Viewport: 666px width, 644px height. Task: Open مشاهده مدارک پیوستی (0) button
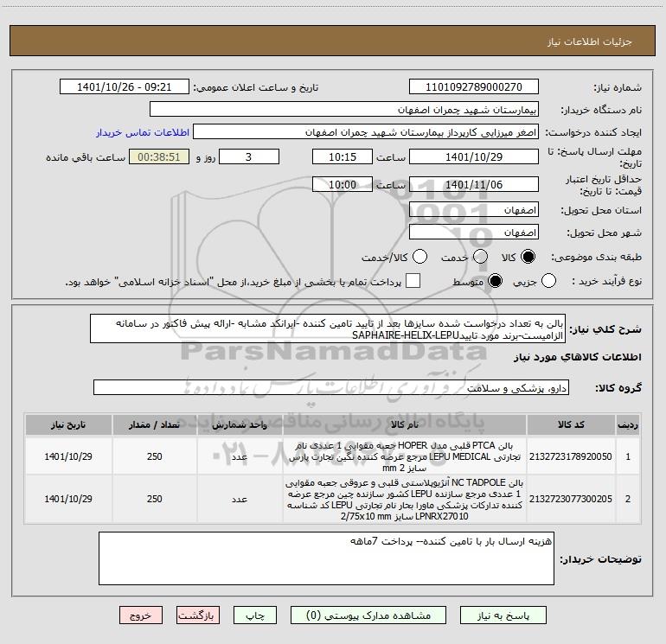(x=368, y=615)
